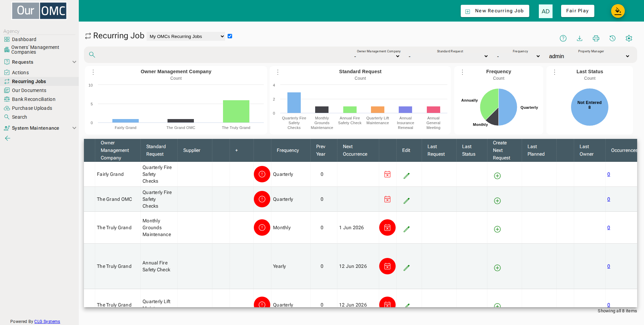Open Owner Management Company filter dropdown
This screenshot has height=325, width=644.
tap(377, 56)
